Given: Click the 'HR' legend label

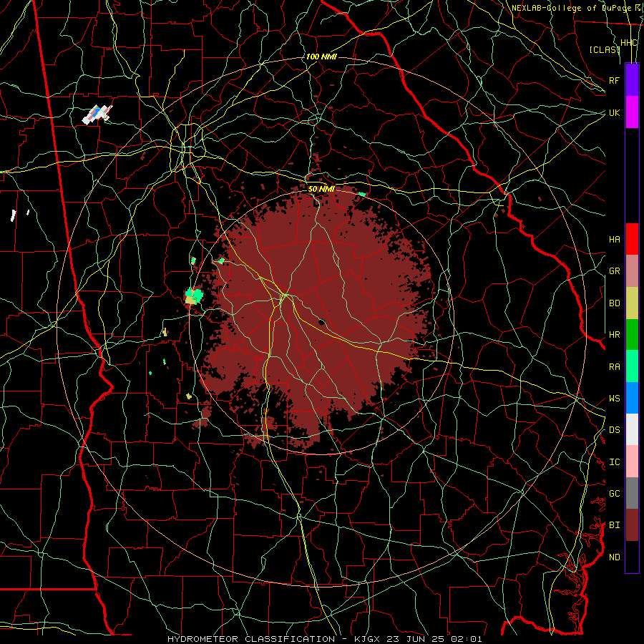Looking at the screenshot, I should click(x=615, y=335).
